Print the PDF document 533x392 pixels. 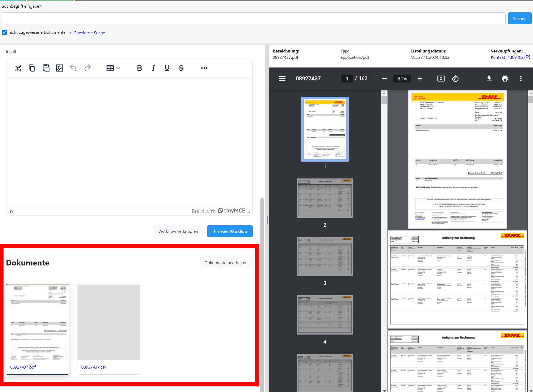(x=505, y=79)
